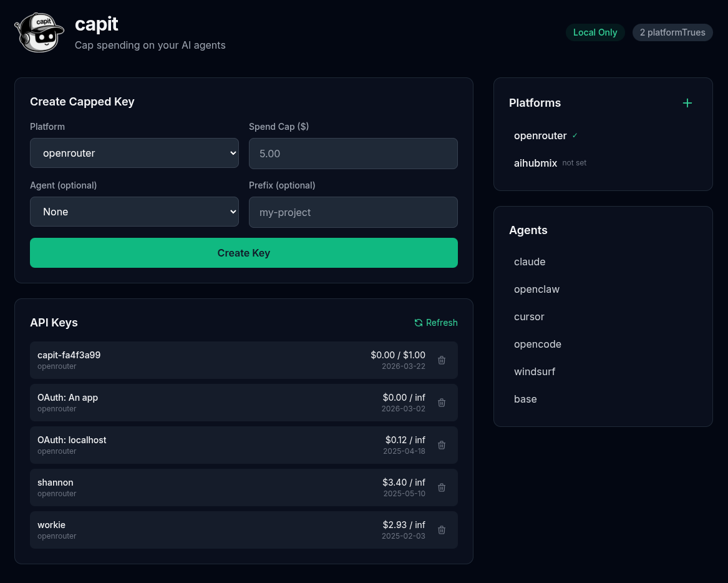728x583 pixels.
Task: Delete the capit-fa4f3a99 key
Action: [x=442, y=360]
